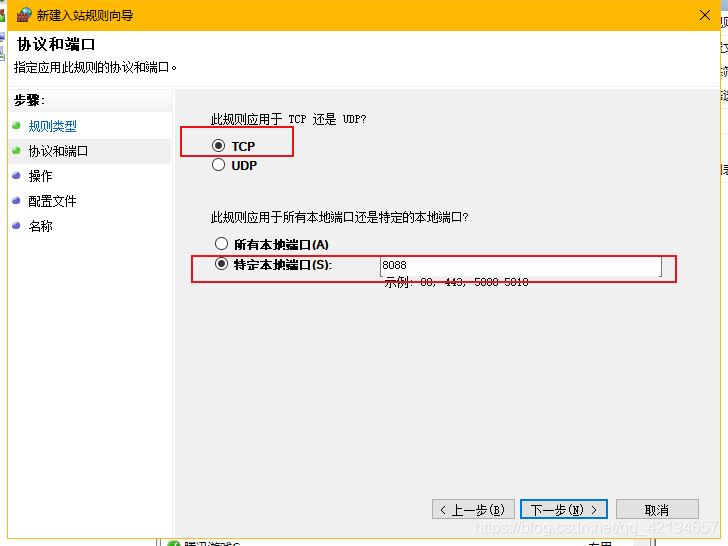The height and width of the screenshot is (546, 728).
Task: Select 协议和端口 step in sidebar
Action: [x=58, y=151]
